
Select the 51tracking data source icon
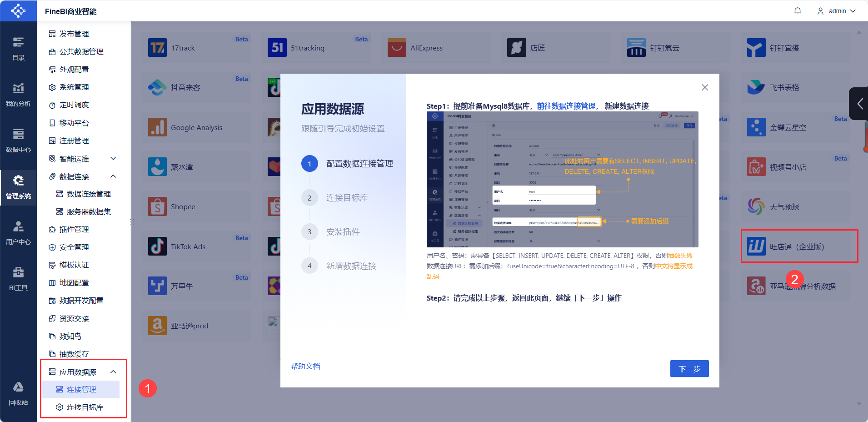(277, 48)
